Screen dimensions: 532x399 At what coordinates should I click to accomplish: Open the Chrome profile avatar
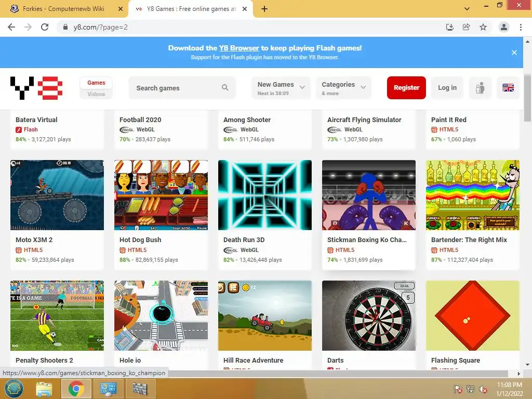coord(504,27)
